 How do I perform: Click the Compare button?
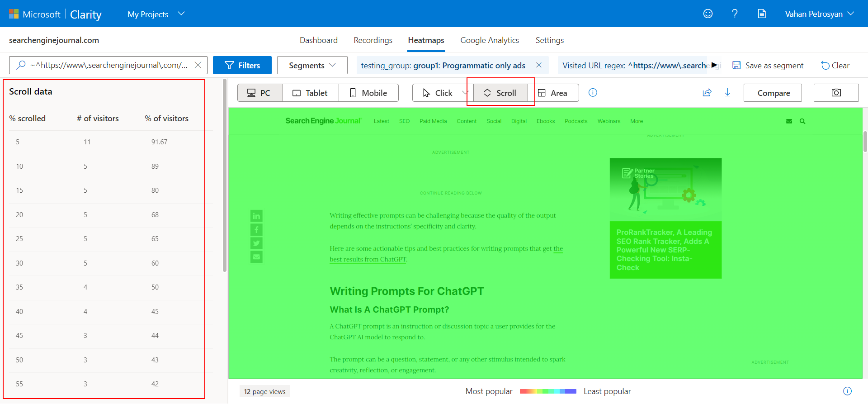[773, 93]
